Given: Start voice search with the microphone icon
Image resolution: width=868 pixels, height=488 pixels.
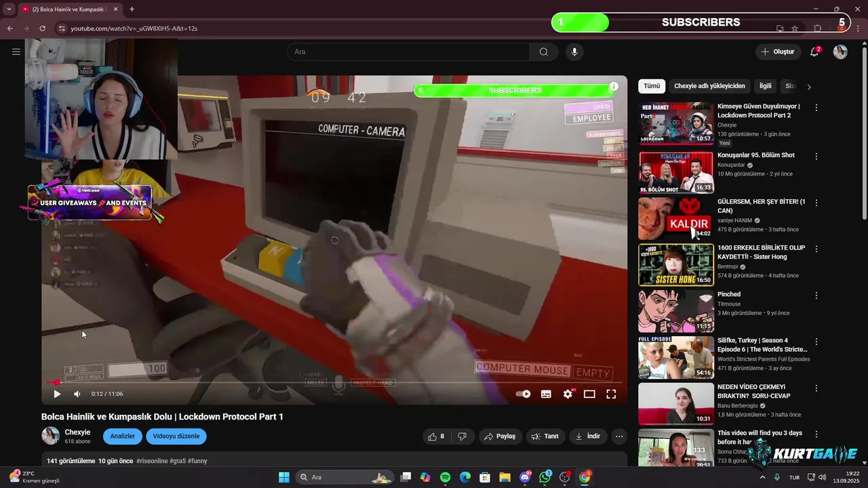Looking at the screenshot, I should pos(574,52).
